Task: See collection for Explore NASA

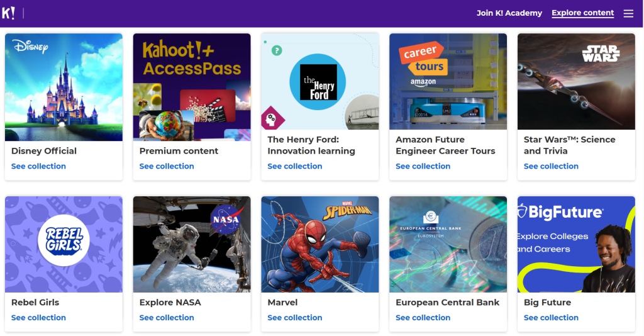Action: (x=167, y=318)
